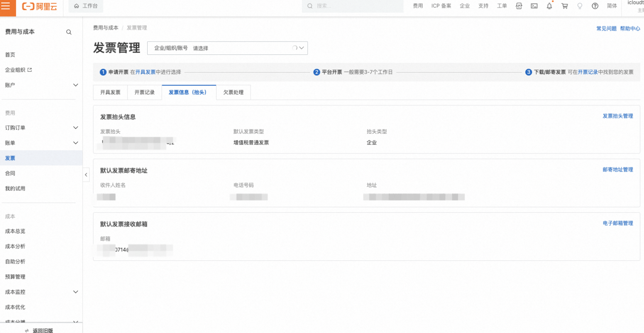Open the 帮助中心 link

(630, 28)
